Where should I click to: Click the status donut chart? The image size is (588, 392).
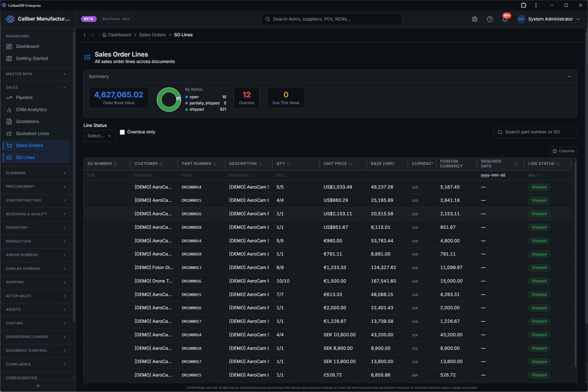pos(169,100)
